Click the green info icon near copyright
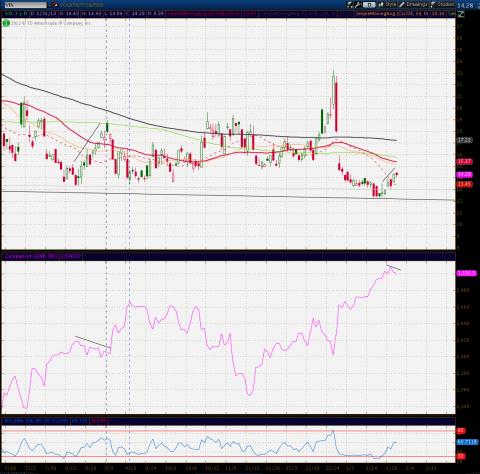The image size is (480, 474). [x=6, y=23]
